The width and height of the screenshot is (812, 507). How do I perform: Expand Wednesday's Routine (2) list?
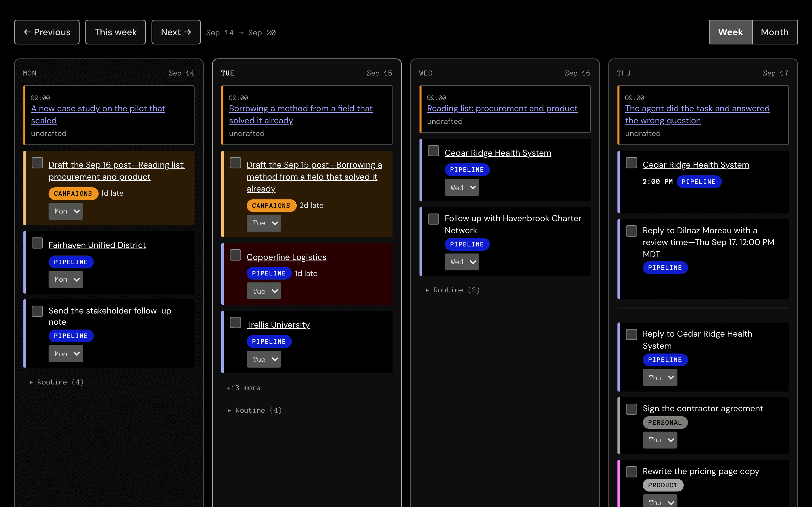pyautogui.click(x=453, y=290)
